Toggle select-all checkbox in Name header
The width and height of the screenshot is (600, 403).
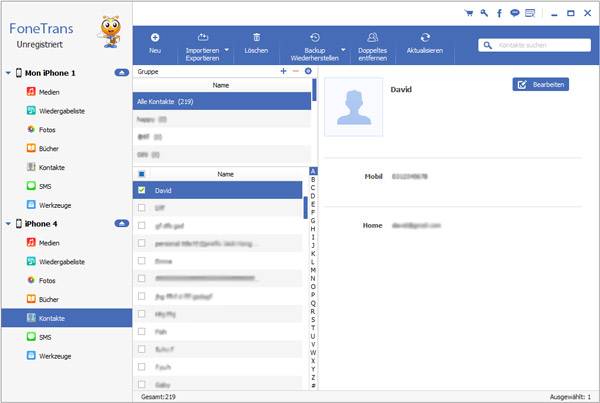tap(141, 174)
